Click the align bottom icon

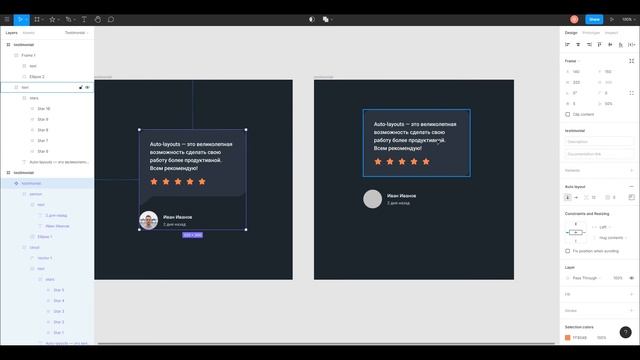621,44
